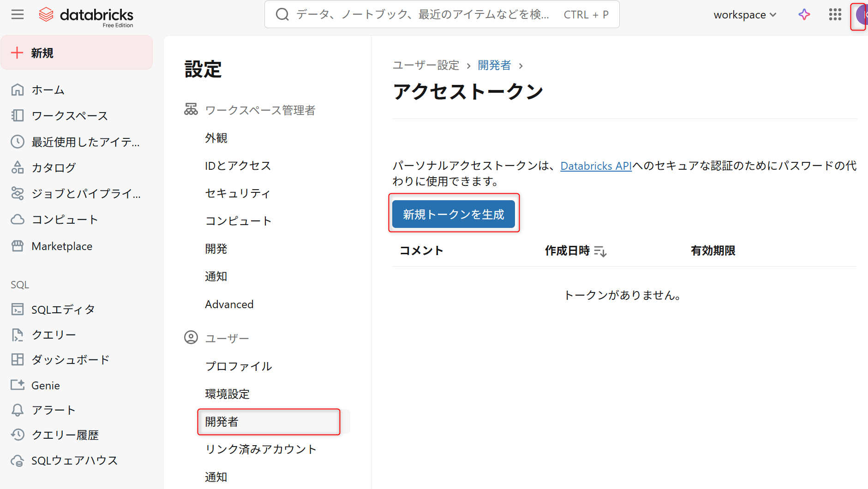This screenshot has width=868, height=489.
Task: Open the apps grid icon
Action: click(835, 15)
